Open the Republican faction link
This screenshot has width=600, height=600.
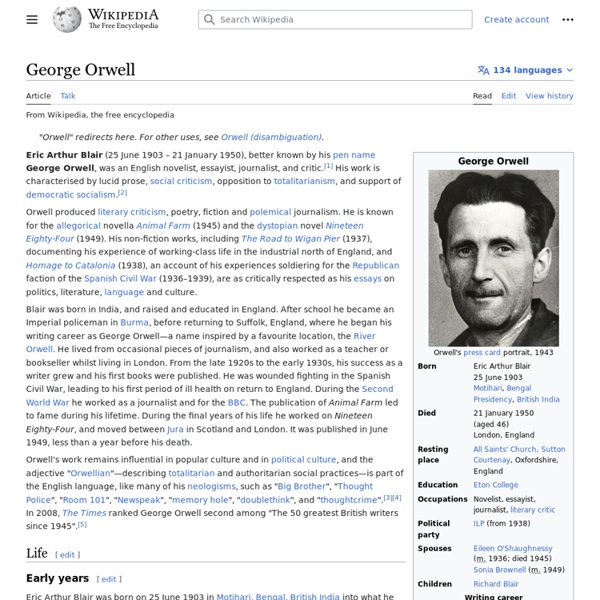(x=376, y=266)
